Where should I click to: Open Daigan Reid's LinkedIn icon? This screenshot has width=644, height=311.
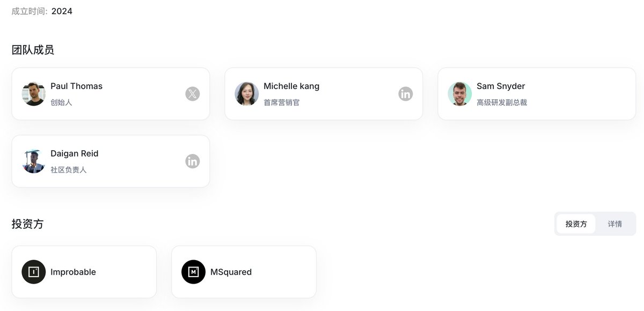pyautogui.click(x=193, y=161)
